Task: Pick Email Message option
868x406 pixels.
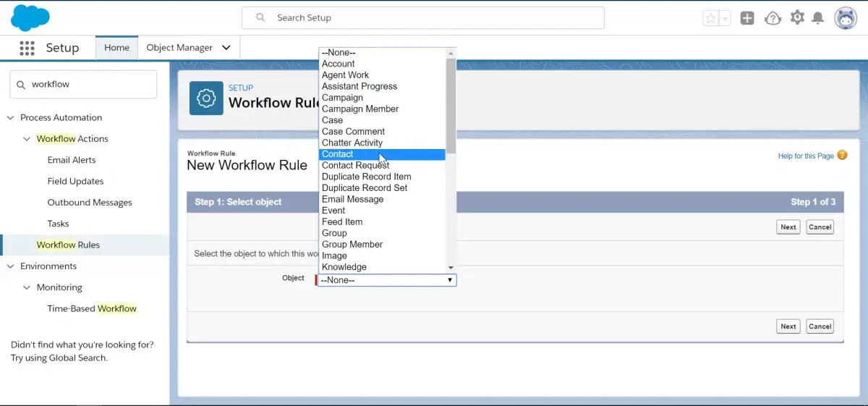Action: coord(382,199)
